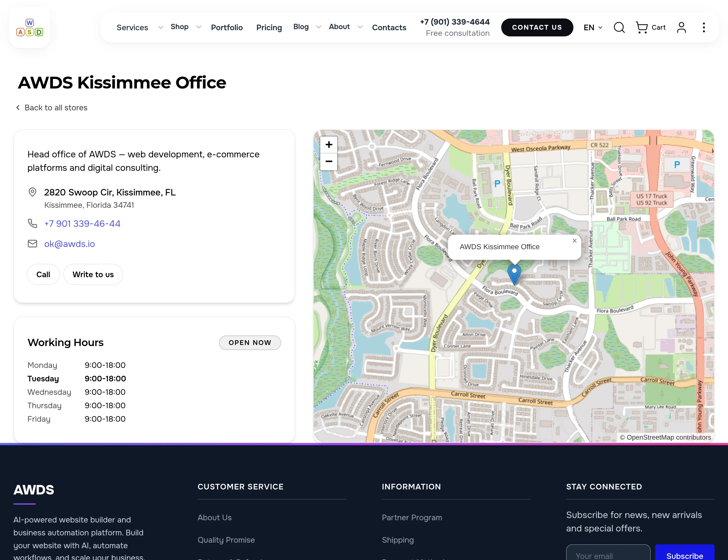Click the +7 901 339-46-44 phone link

coord(82,224)
